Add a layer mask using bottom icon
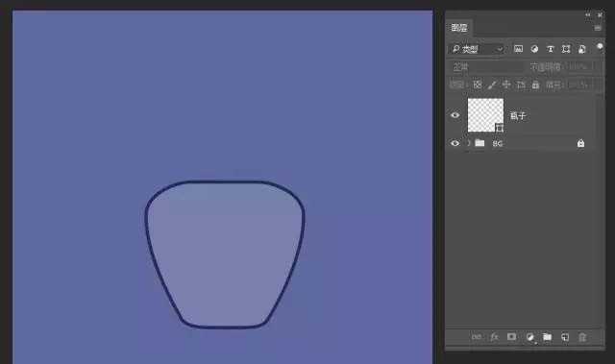The width and height of the screenshot is (615, 364). [x=511, y=336]
